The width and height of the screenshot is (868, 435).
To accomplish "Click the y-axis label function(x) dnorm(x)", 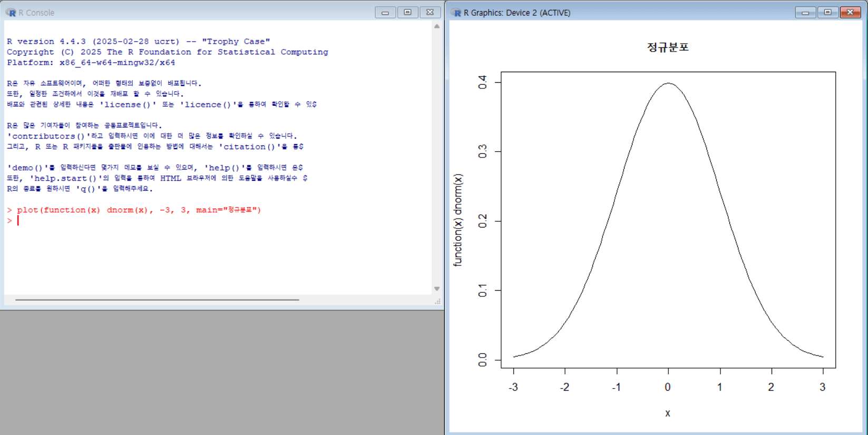I will pos(458,220).
